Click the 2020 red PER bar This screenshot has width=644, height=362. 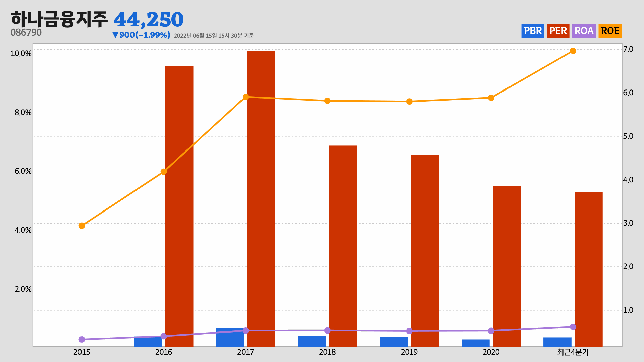click(x=507, y=266)
